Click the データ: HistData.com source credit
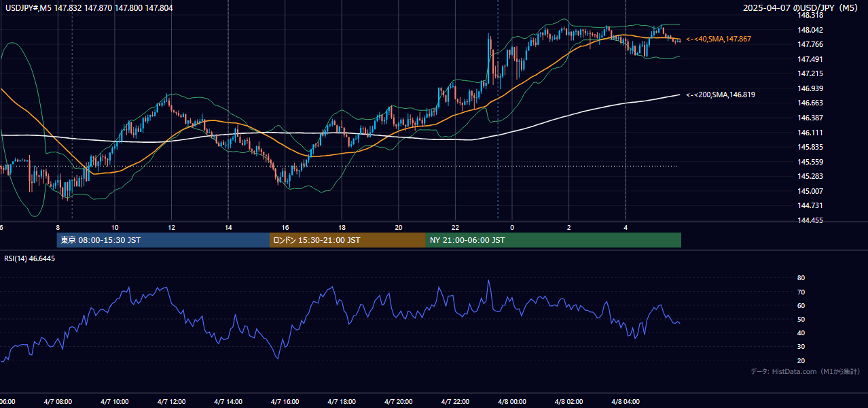868x408 pixels. point(806,371)
